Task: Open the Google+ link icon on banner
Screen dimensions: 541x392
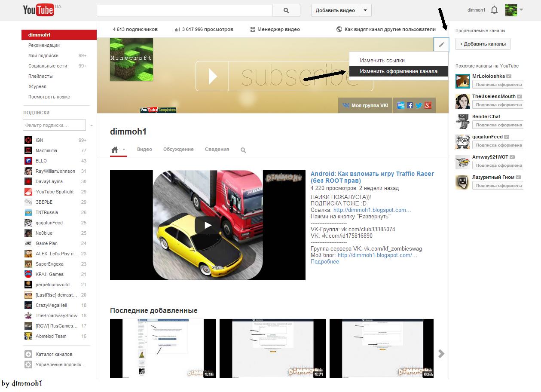Action: [x=428, y=105]
